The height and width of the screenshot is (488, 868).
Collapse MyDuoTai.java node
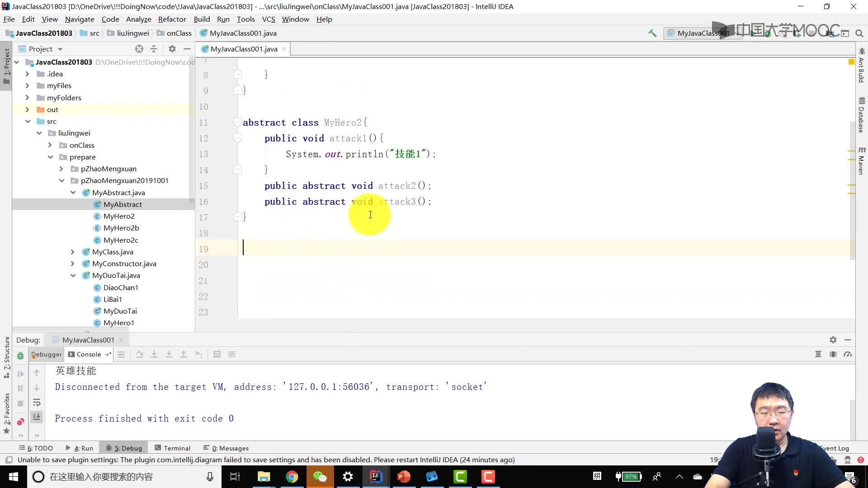tap(73, 275)
